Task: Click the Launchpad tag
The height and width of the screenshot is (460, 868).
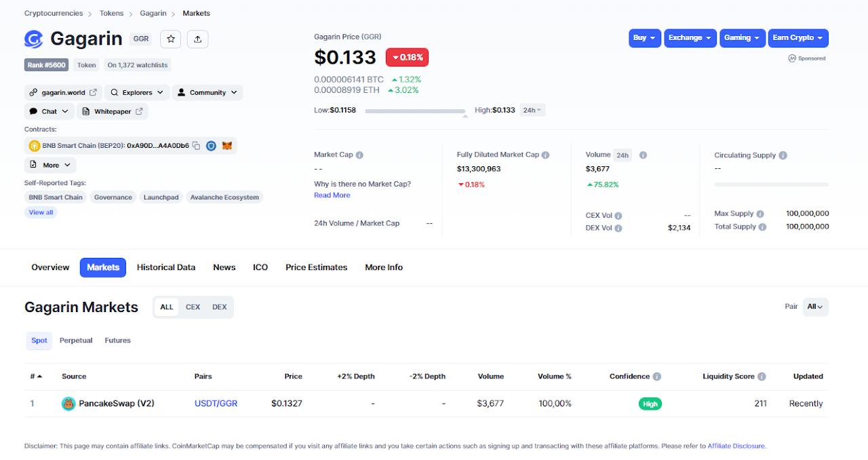Action: pyautogui.click(x=161, y=197)
